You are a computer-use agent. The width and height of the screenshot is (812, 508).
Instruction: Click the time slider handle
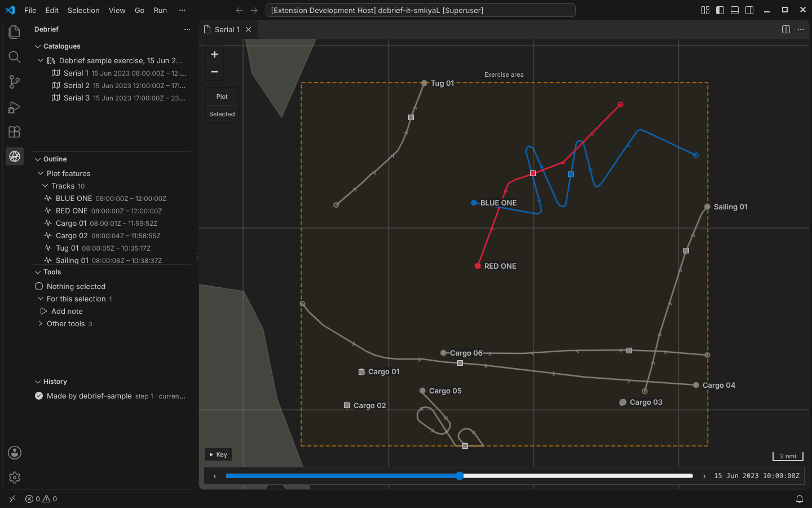pos(460,476)
